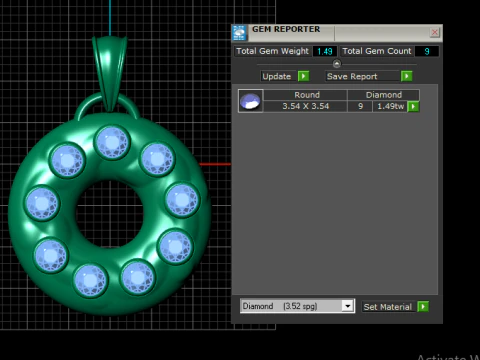The image size is (480, 360).
Task: Click the Total Gem Count label
Action: [x=377, y=51]
